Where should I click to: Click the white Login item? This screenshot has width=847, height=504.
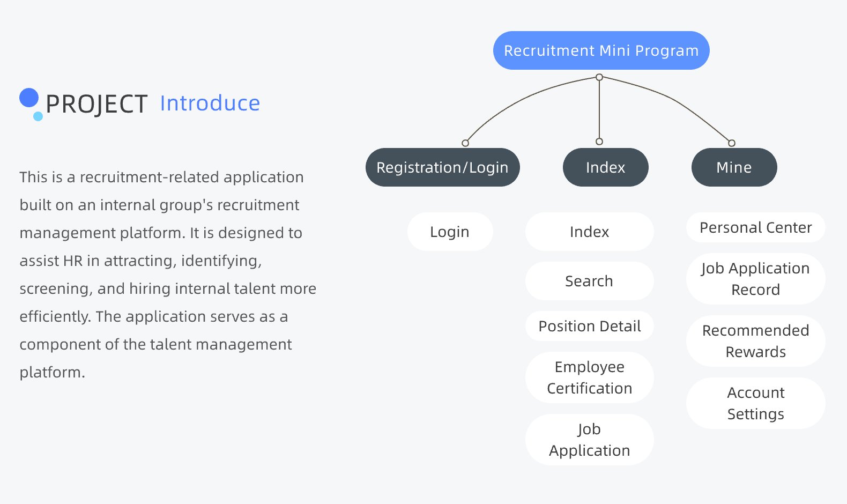[x=450, y=232]
